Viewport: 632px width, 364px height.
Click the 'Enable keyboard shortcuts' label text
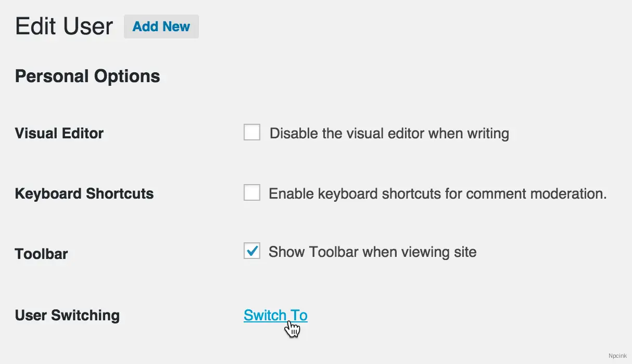click(x=437, y=193)
